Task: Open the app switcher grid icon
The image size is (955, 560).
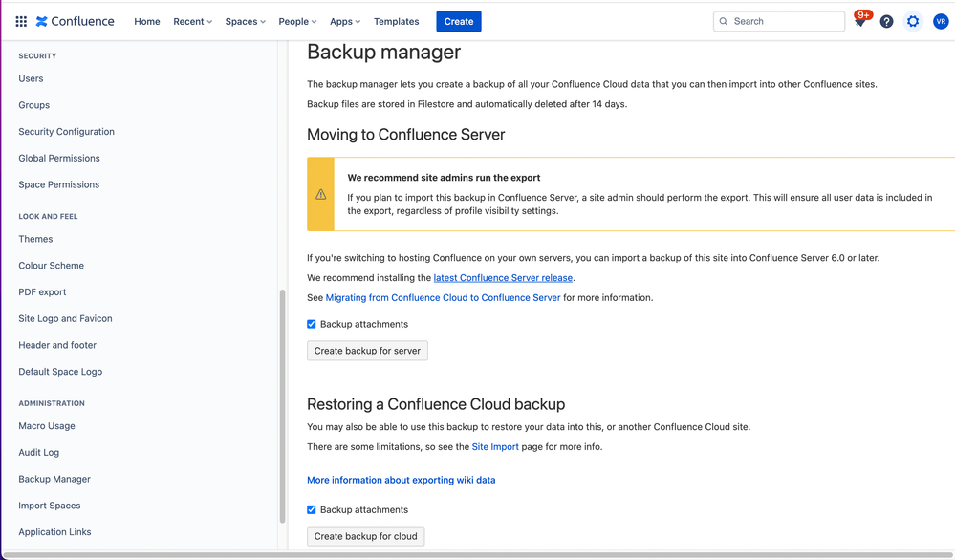Action: (x=21, y=21)
